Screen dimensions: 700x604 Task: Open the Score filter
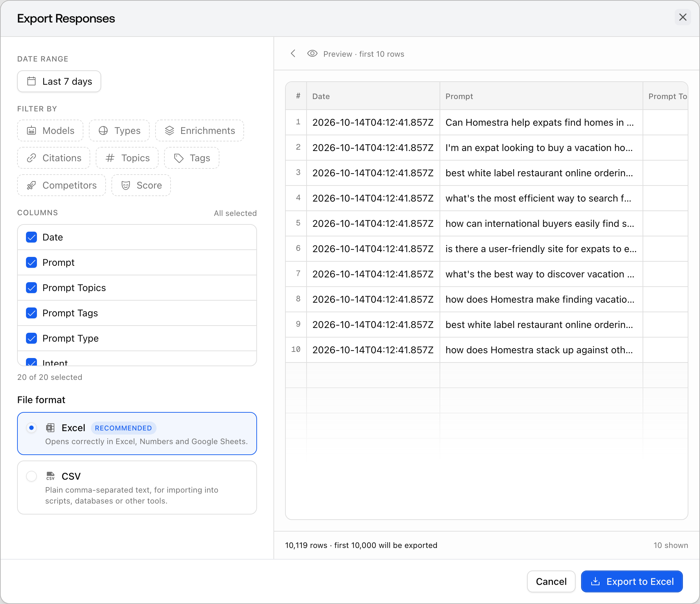click(141, 185)
